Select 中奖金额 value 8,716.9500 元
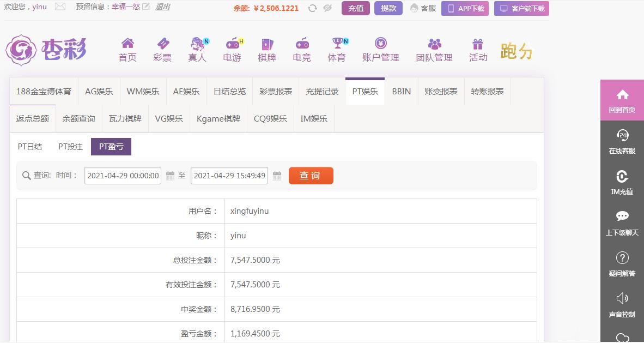 click(255, 309)
